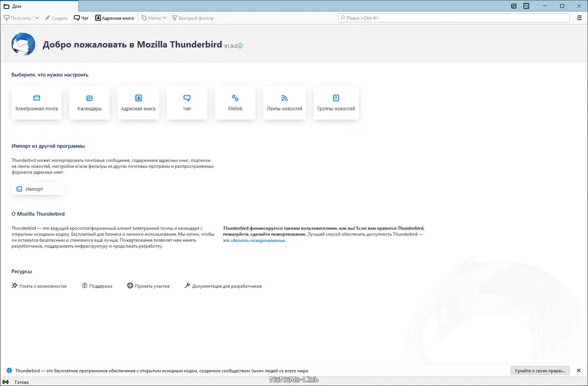Open the Принять участие link
Screen dimensions: 588x386
point(149,286)
